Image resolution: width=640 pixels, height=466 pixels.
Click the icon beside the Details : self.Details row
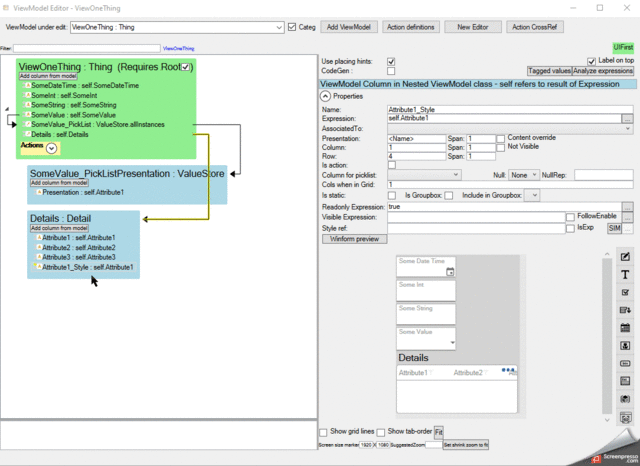[27, 134]
